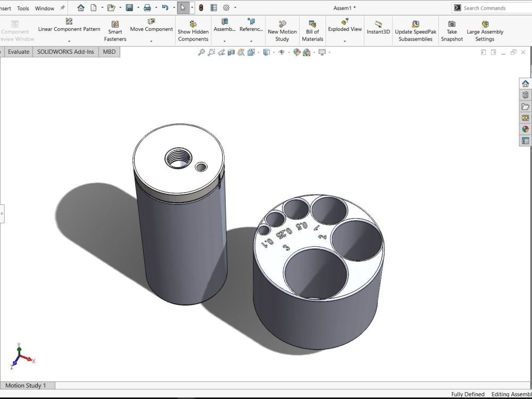532x399 pixels.
Task: Open the Linear Component Pattern tool
Action: click(x=69, y=26)
